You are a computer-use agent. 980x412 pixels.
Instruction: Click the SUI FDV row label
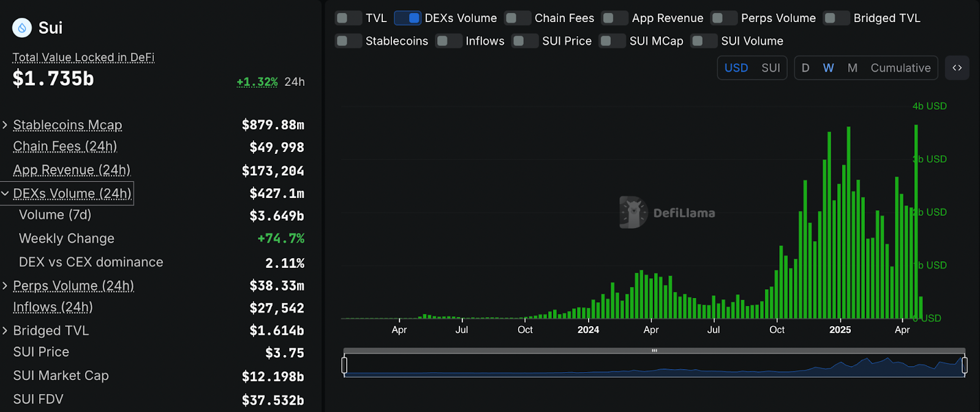click(38, 400)
